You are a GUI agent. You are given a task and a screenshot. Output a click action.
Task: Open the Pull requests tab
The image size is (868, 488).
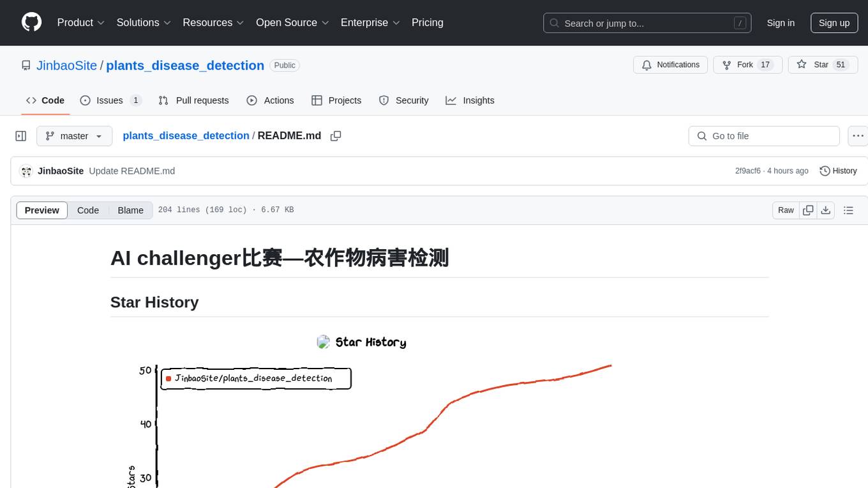pos(193,100)
